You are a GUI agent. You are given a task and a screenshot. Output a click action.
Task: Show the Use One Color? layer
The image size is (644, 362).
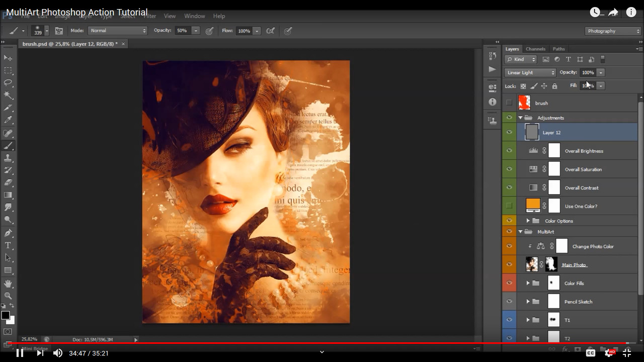[509, 206]
